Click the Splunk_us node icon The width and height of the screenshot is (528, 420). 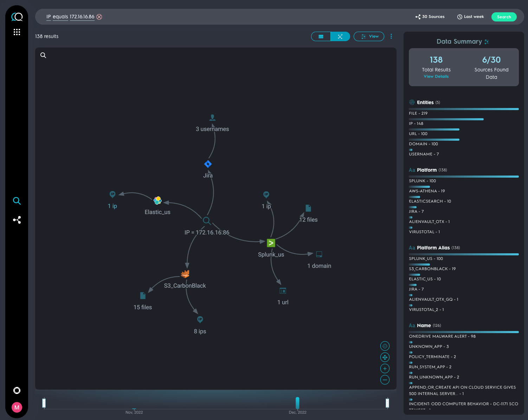click(271, 243)
